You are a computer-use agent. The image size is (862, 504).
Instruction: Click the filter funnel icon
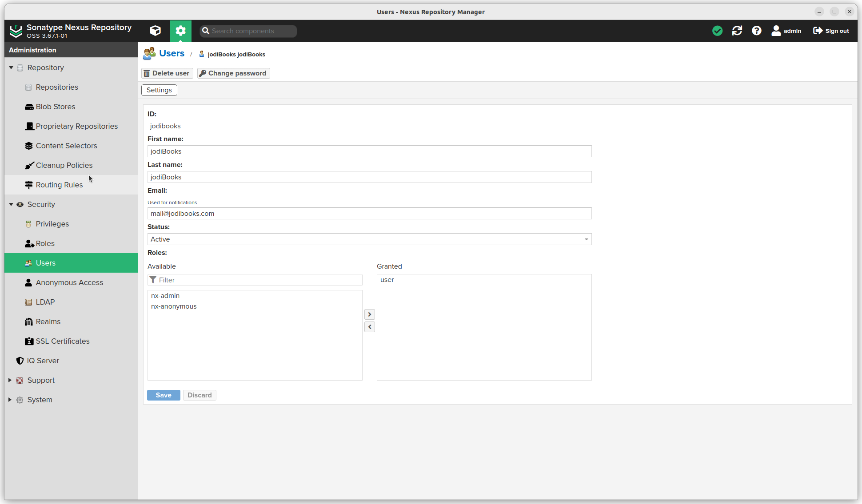(153, 280)
